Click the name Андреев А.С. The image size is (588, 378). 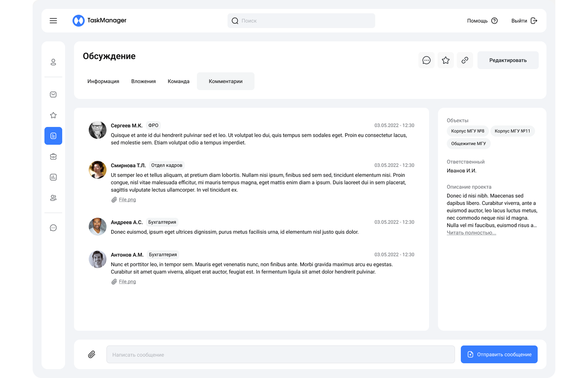click(127, 222)
